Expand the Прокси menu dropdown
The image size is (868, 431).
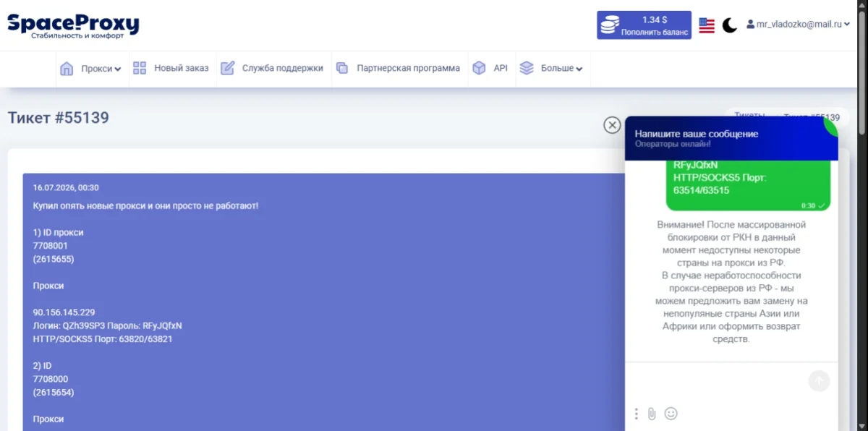90,69
